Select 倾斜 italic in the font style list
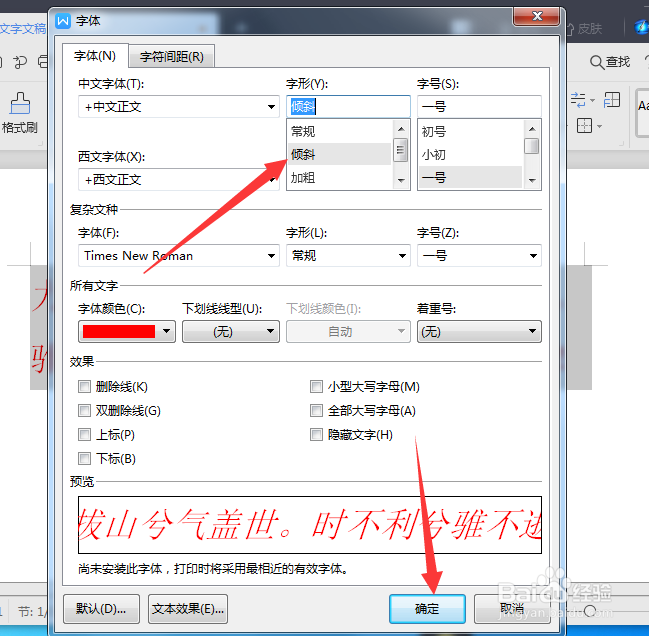Screen dimensions: 649x636 pos(339,154)
